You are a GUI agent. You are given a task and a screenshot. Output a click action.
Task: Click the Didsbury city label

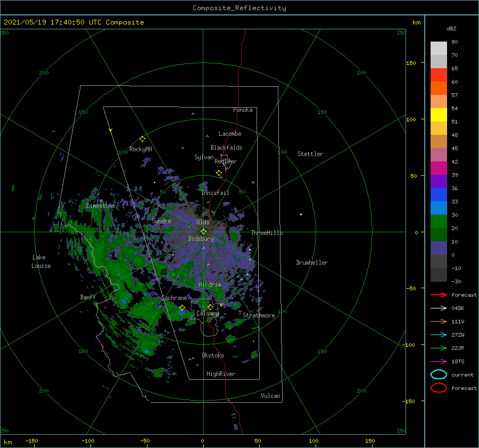click(x=201, y=239)
